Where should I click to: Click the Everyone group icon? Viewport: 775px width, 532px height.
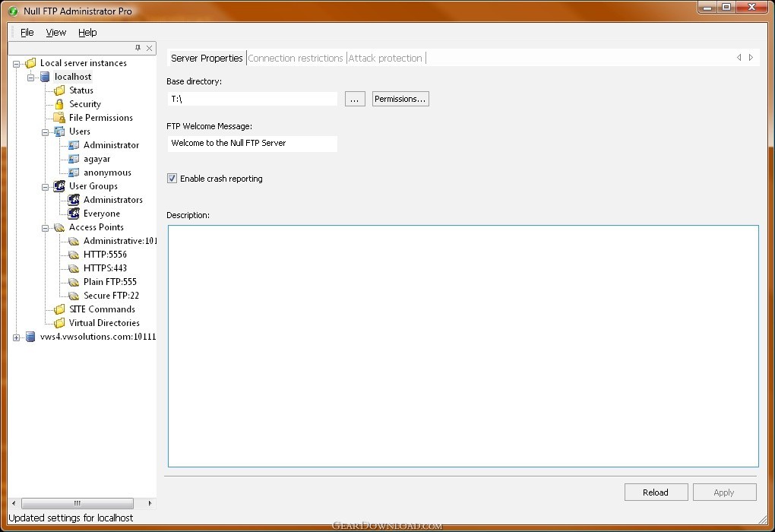point(74,214)
